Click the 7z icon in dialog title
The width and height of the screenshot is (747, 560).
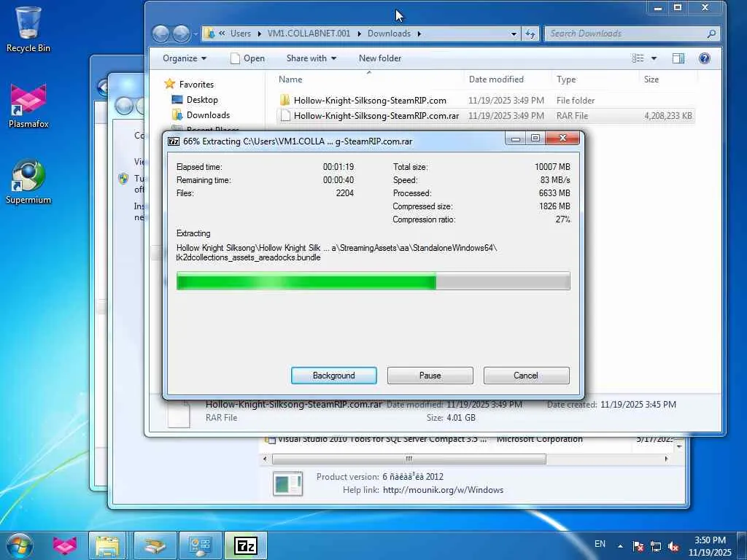(x=174, y=141)
